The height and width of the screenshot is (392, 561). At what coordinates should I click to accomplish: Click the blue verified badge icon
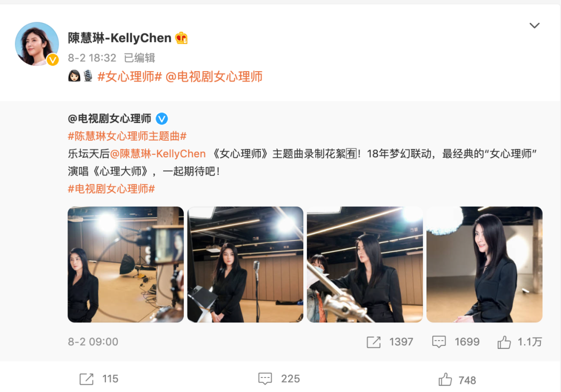pyautogui.click(x=162, y=118)
